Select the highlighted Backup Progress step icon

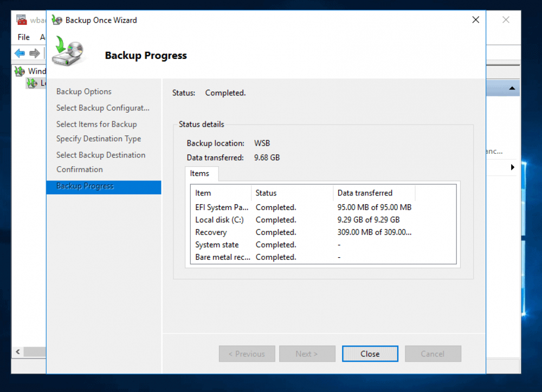(85, 186)
